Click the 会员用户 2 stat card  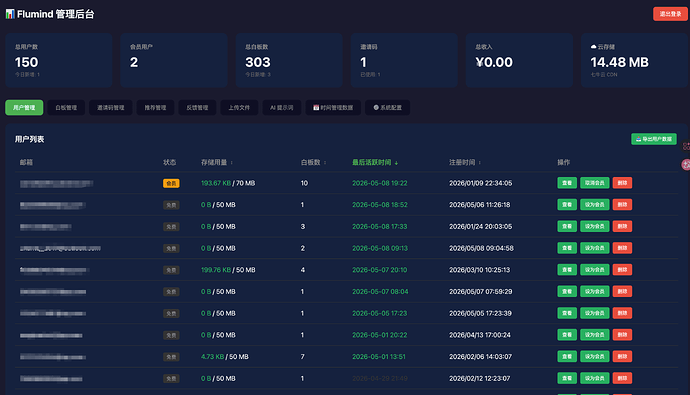(174, 60)
